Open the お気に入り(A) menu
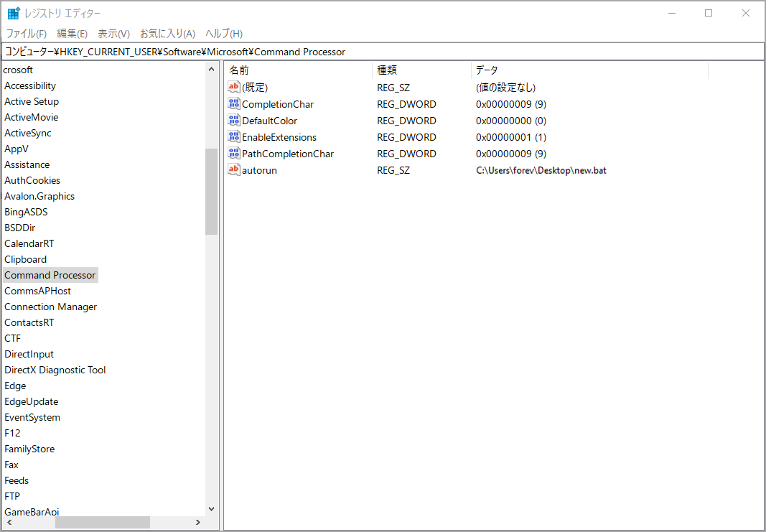Screen dimensions: 766x532 point(167,34)
